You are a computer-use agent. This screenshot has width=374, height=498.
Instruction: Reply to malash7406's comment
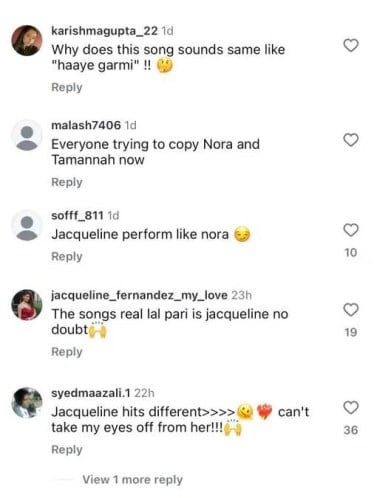(67, 182)
